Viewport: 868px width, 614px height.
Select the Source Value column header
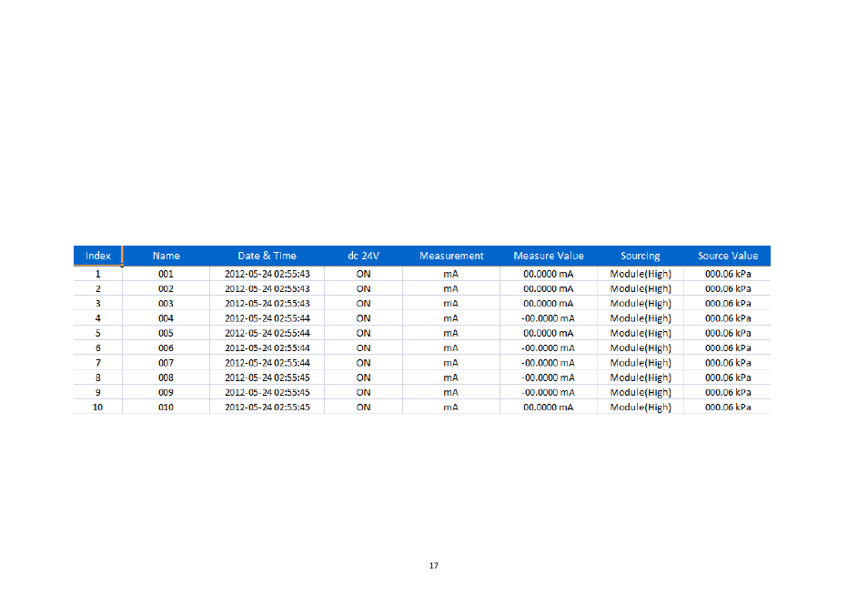(x=727, y=256)
